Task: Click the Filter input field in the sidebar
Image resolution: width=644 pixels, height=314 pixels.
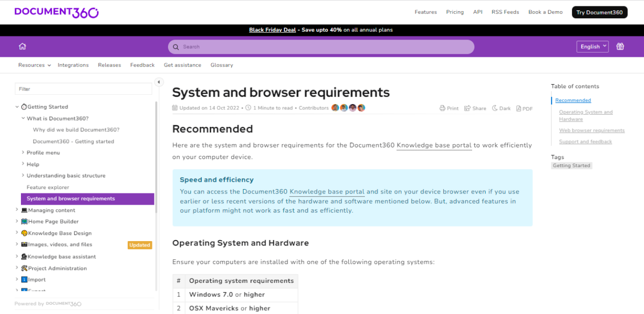Action: [x=83, y=88]
